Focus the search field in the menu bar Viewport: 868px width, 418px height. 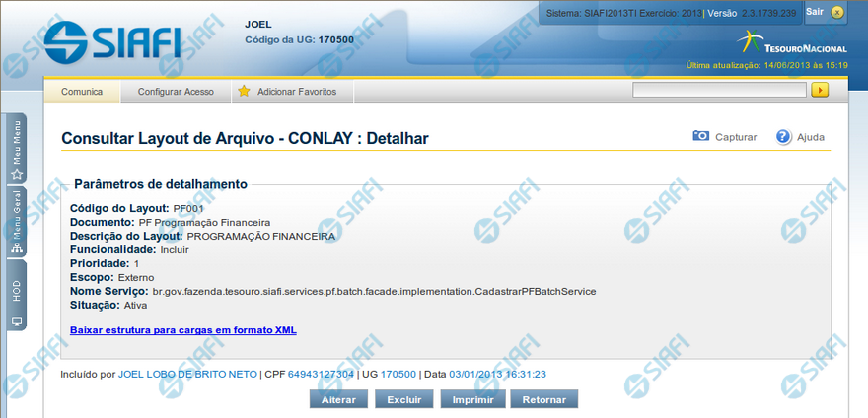point(719,90)
